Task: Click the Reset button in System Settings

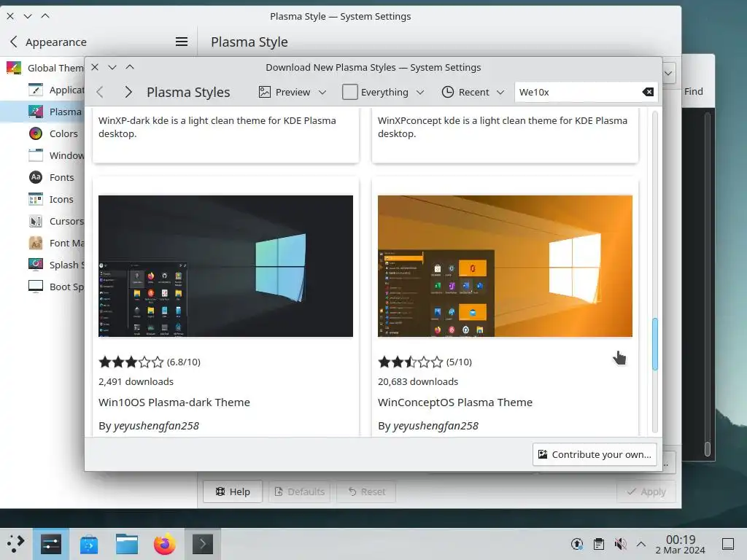Action: coord(366,491)
